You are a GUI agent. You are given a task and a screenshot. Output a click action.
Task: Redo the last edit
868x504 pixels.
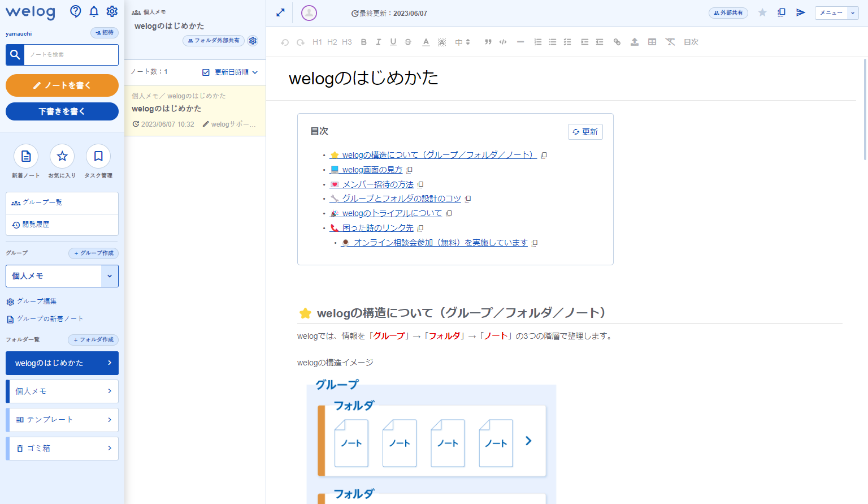pos(301,42)
